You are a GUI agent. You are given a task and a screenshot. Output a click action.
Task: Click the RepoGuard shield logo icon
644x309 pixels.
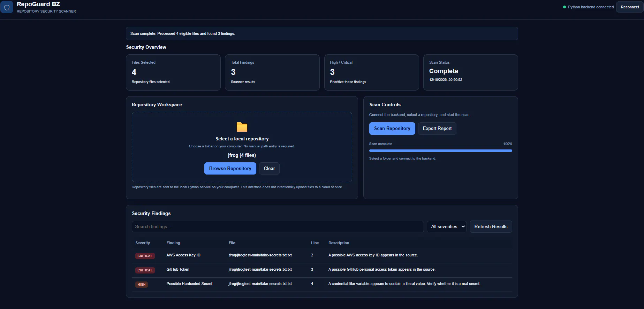(7, 7)
